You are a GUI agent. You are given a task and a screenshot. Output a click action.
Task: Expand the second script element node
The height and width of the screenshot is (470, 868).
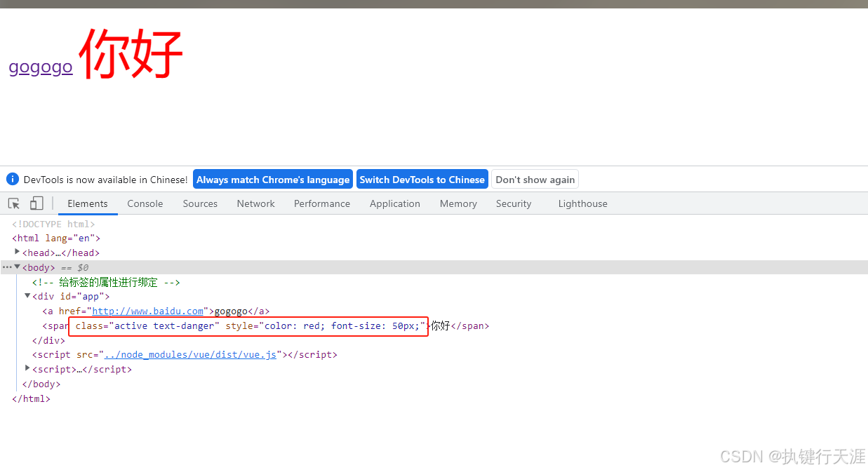coord(27,369)
